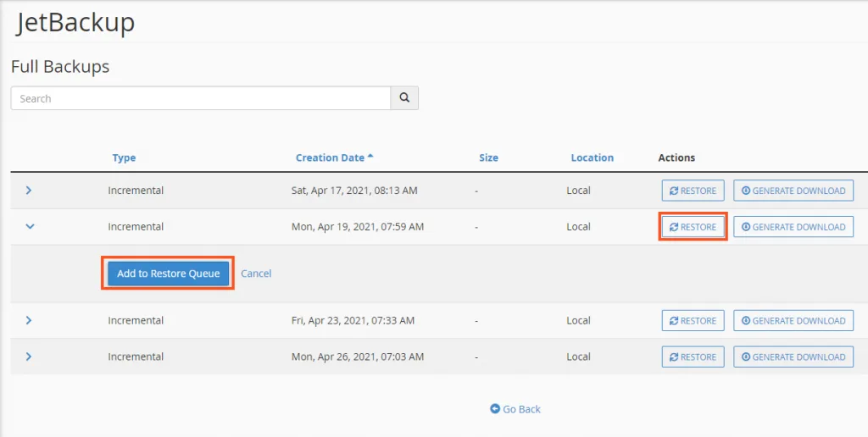Viewport: 868px width, 437px height.
Task: Focus the backup Search input field
Action: [x=200, y=98]
